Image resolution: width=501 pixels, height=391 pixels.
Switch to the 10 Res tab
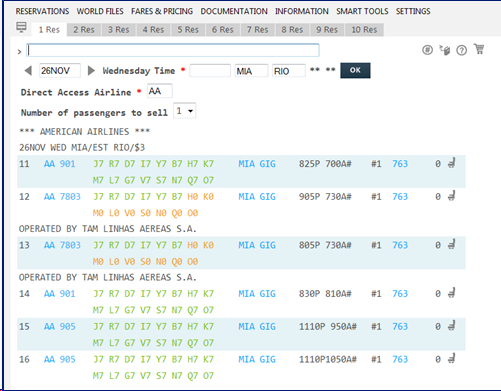364,30
